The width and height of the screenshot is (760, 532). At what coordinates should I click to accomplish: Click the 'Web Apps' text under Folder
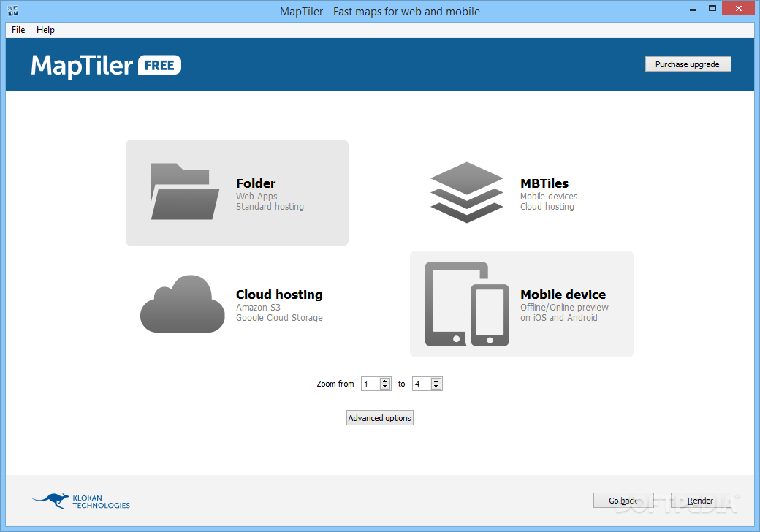click(x=256, y=197)
